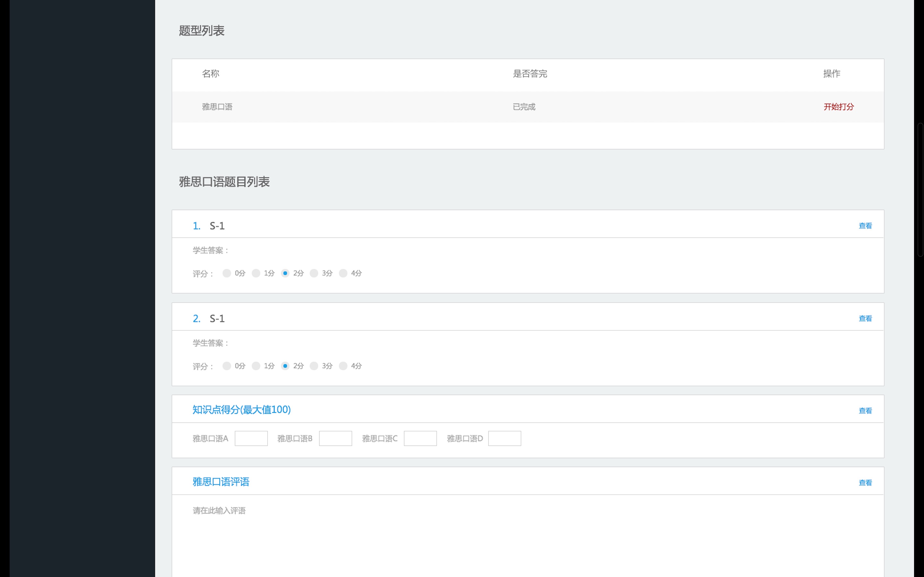924x577 pixels.
Task: Select 1分 for question 2
Action: (x=256, y=366)
